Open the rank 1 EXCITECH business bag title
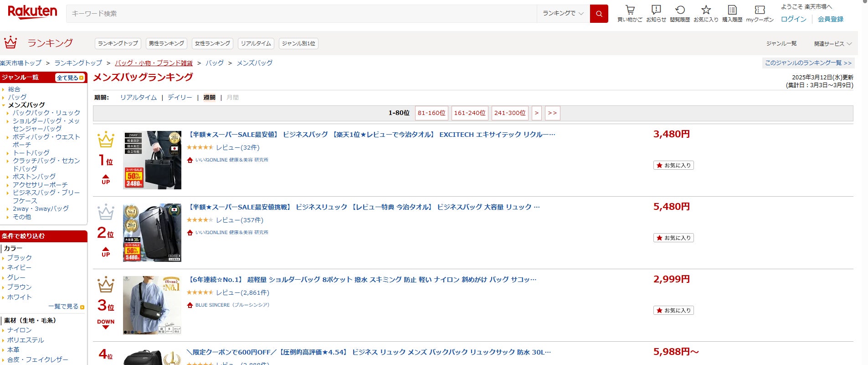The width and height of the screenshot is (868, 365). pos(371,135)
